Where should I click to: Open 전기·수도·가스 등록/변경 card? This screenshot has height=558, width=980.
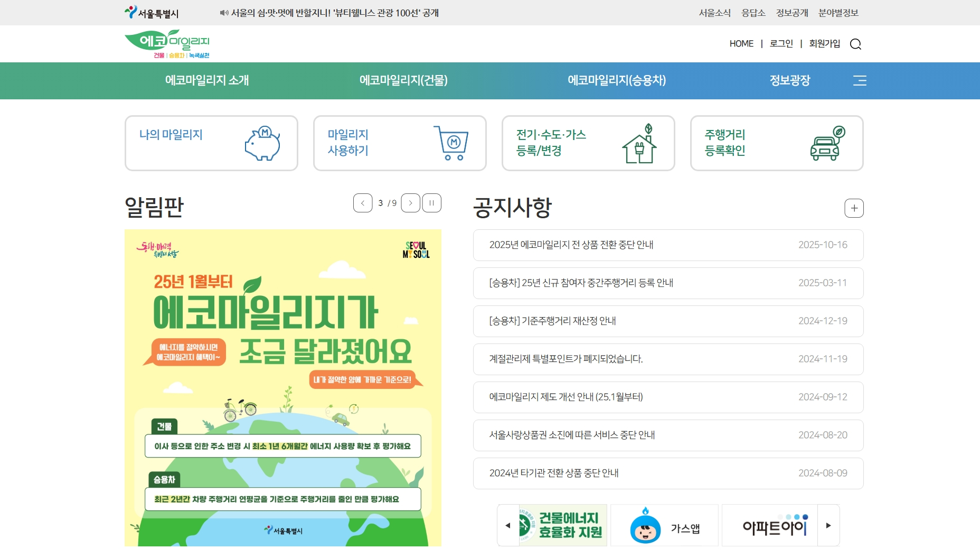point(588,143)
